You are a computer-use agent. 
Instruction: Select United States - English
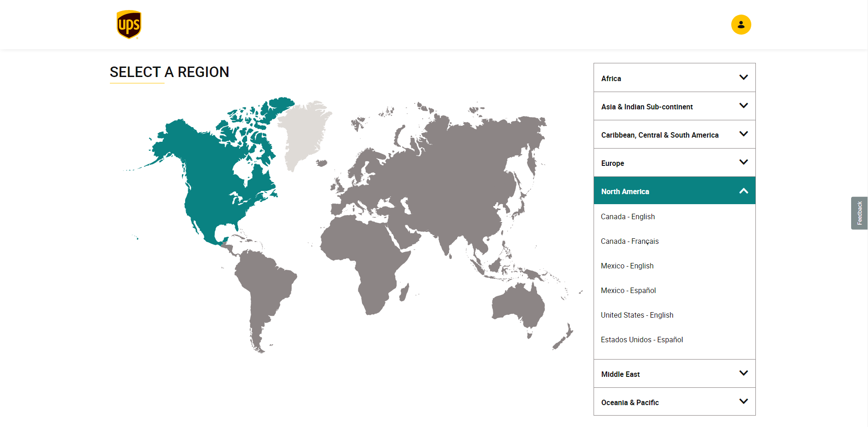tap(637, 315)
